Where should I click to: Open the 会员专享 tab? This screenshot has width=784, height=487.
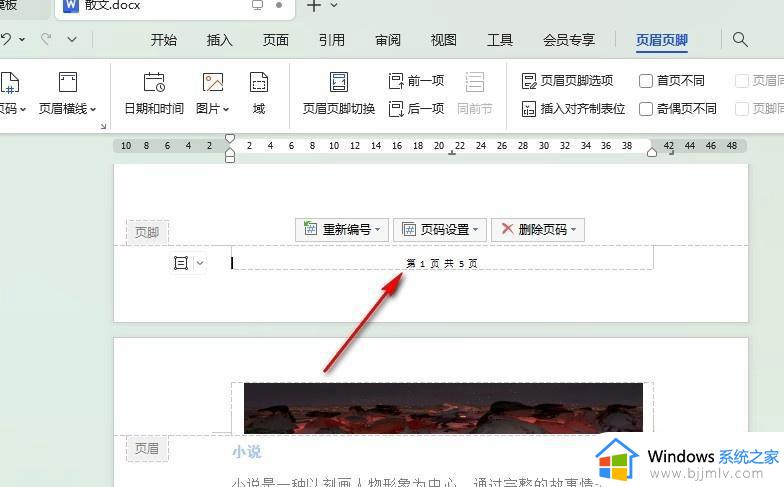point(568,40)
